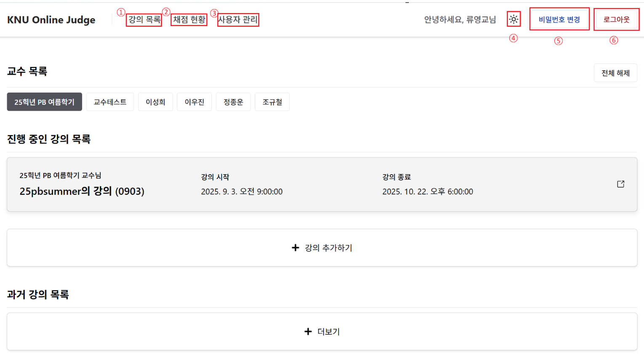Click the 비밀번호 변경 button

click(559, 20)
